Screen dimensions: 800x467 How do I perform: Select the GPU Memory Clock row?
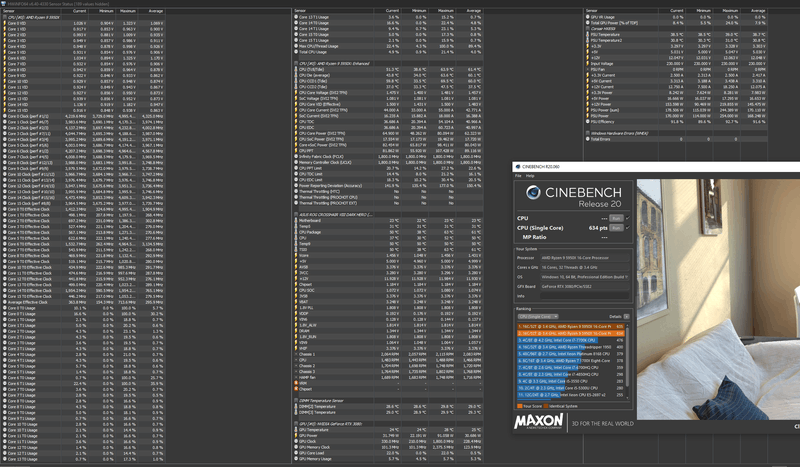click(388, 447)
